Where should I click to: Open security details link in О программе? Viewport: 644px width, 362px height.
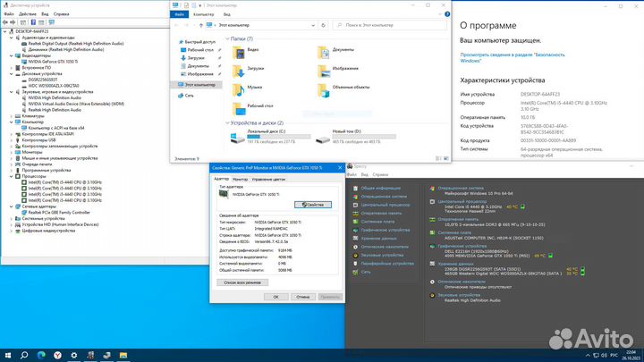coord(513,57)
